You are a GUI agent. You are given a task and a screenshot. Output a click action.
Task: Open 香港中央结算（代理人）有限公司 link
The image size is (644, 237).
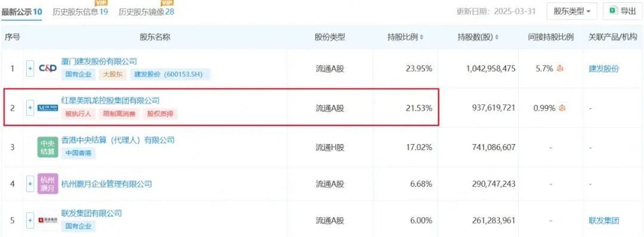(118, 140)
